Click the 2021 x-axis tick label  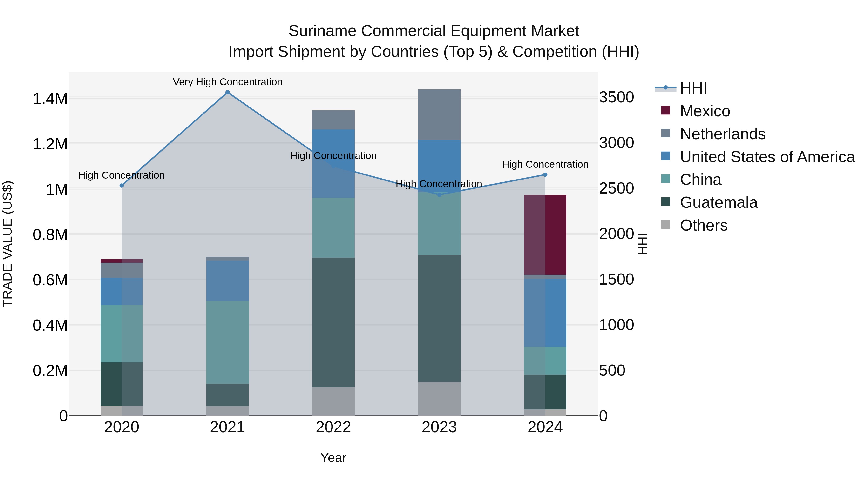tap(227, 427)
